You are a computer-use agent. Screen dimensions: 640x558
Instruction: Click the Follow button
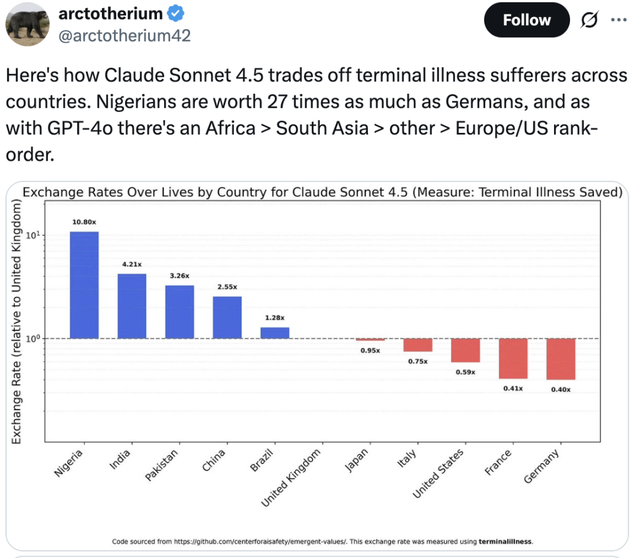coord(525,20)
